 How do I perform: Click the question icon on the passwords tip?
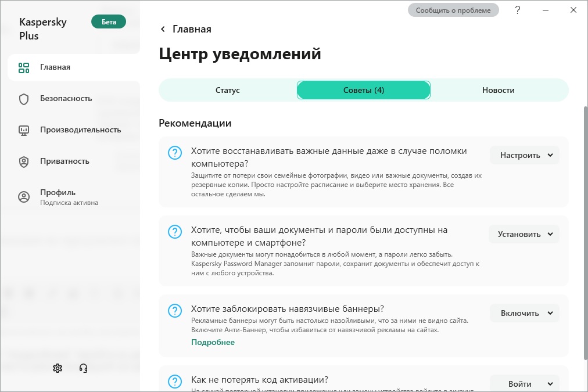175,232
